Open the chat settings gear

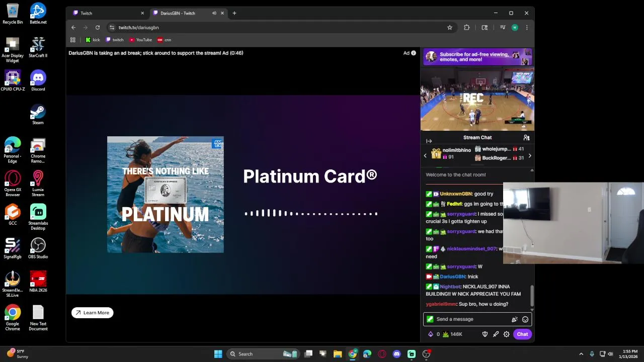[x=507, y=334]
